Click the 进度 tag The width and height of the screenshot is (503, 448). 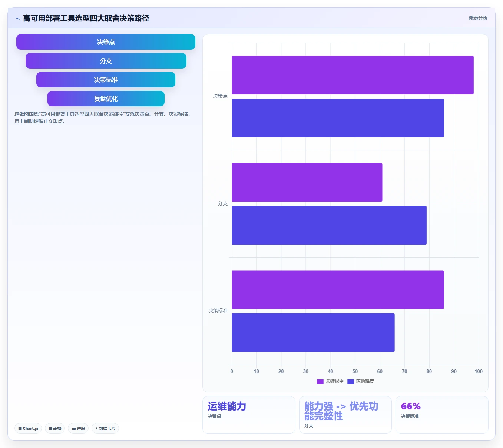[x=78, y=428]
